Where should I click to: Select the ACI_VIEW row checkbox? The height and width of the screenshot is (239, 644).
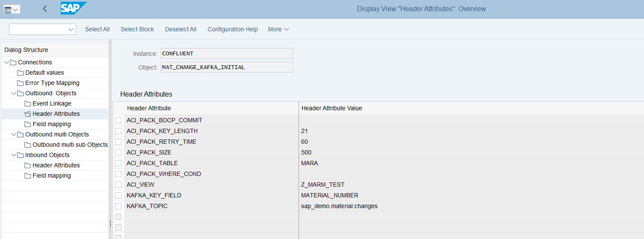click(x=118, y=185)
